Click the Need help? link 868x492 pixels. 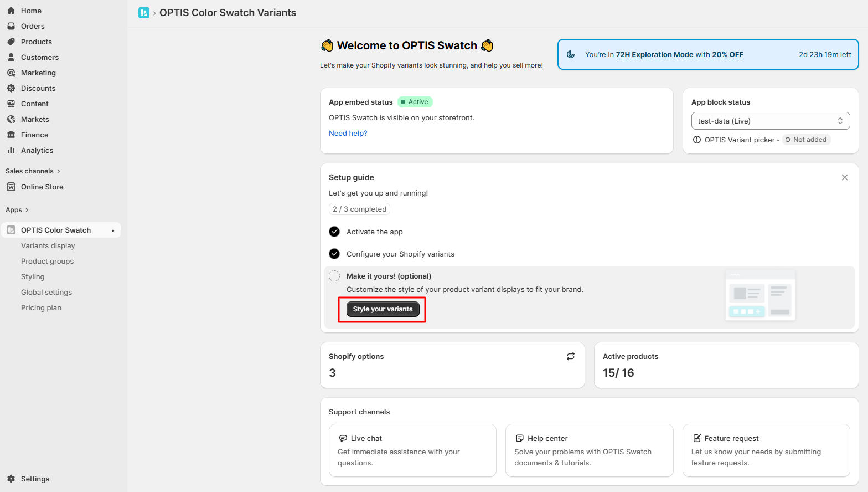(x=348, y=133)
